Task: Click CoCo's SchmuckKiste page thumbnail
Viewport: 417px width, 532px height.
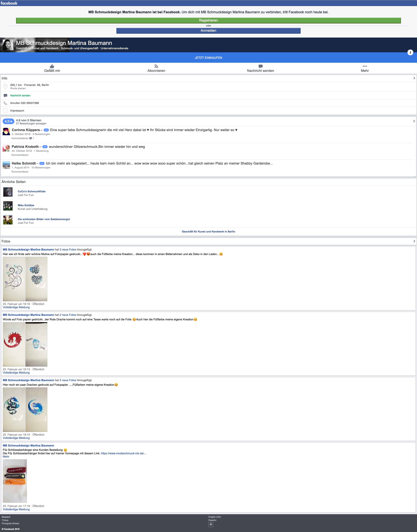Action: click(x=8, y=192)
